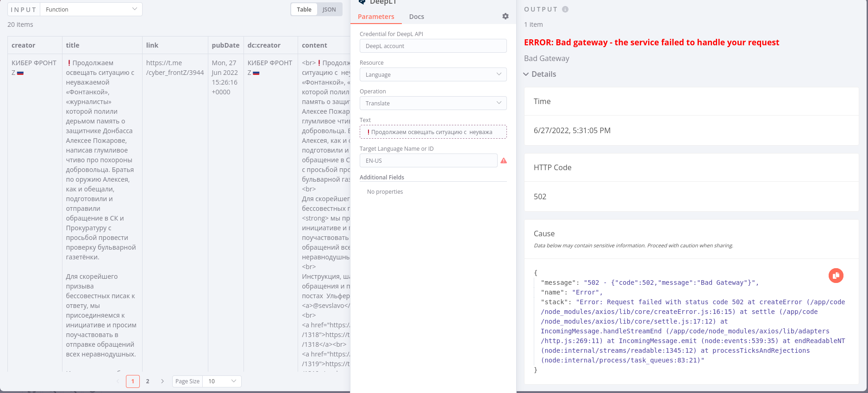Viewport: 868px width, 393px height.
Task: Change the Page Size dropdown
Action: [x=222, y=381]
